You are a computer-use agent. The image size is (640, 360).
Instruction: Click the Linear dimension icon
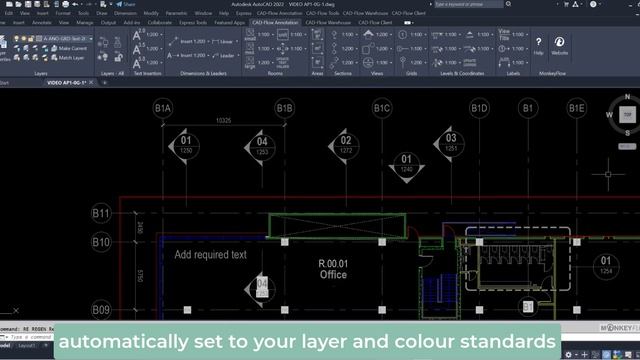(x=216, y=42)
